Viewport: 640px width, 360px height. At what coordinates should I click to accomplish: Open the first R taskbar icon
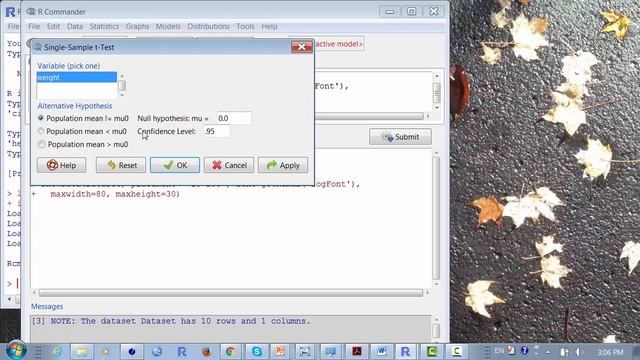pyautogui.click(x=182, y=351)
